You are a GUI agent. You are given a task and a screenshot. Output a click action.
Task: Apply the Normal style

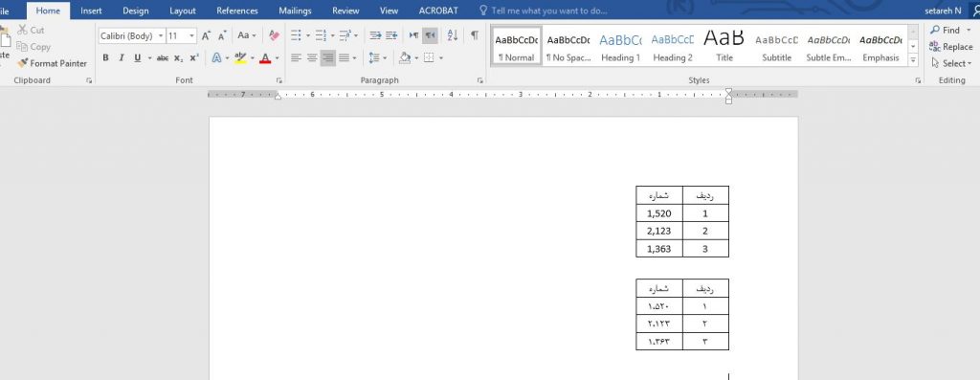click(x=516, y=46)
